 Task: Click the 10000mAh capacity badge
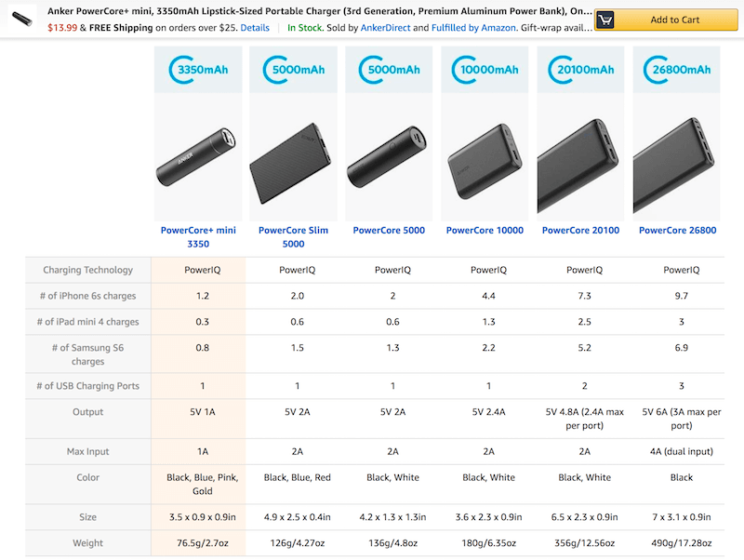point(485,70)
